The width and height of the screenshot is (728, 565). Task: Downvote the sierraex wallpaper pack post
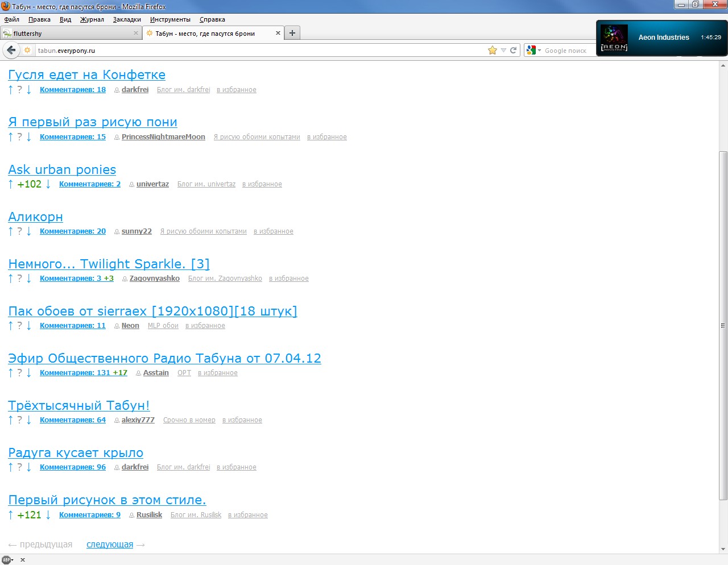coord(29,326)
